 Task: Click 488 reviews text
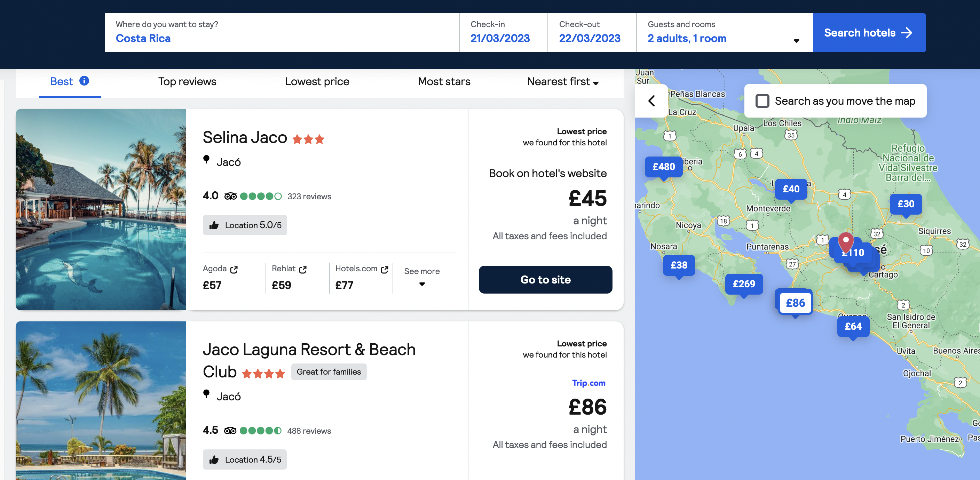tap(309, 431)
